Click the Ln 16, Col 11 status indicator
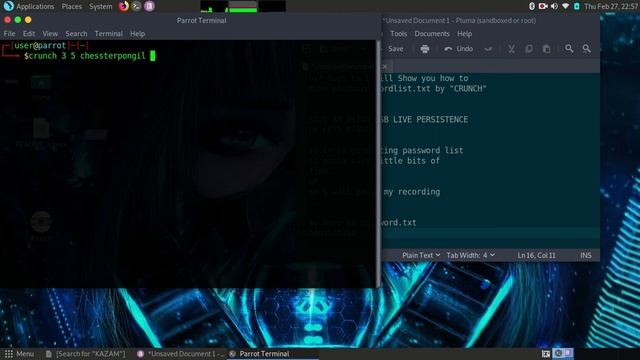The height and width of the screenshot is (360, 640). pyautogui.click(x=536, y=255)
